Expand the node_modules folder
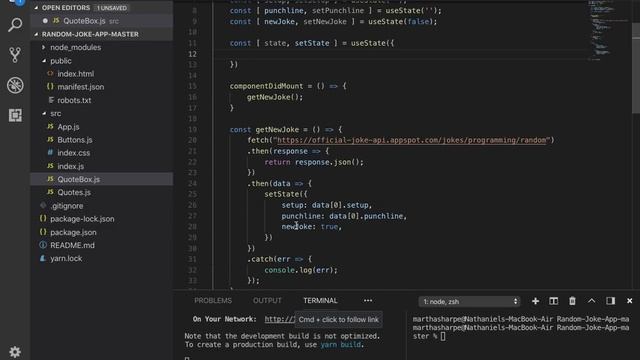 point(44,47)
